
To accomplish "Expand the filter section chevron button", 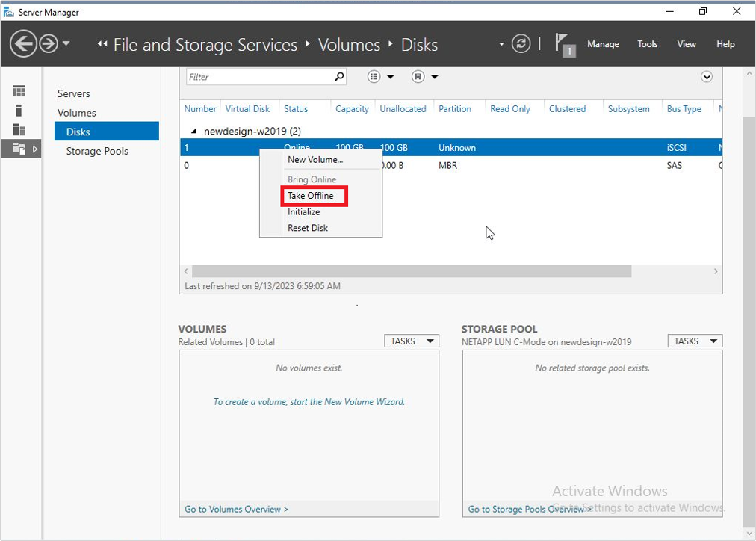I will click(706, 77).
